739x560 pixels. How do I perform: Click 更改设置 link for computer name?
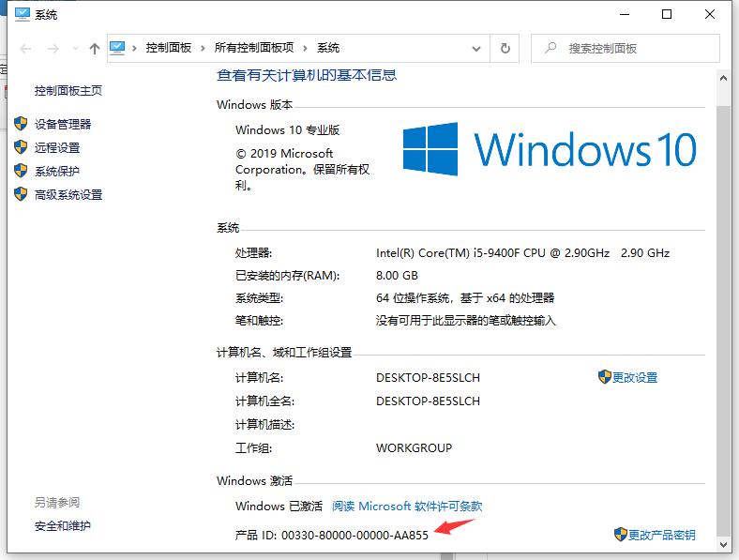[x=635, y=377]
